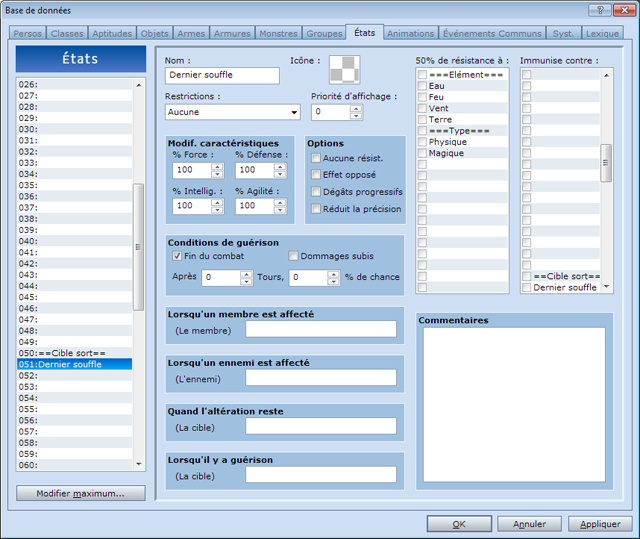This screenshot has height=539, width=640.
Task: Click the Appliquer button
Action: tap(600, 524)
